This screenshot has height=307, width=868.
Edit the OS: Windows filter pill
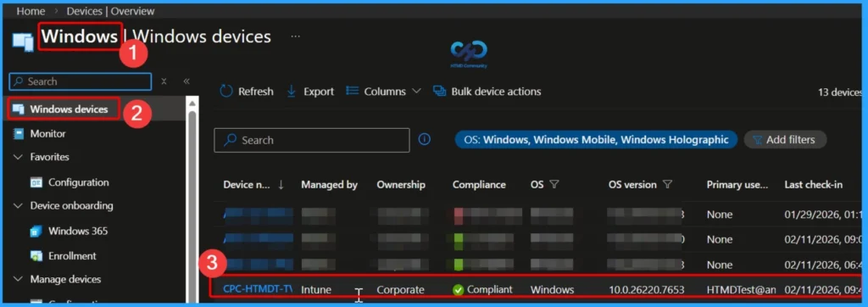(596, 140)
